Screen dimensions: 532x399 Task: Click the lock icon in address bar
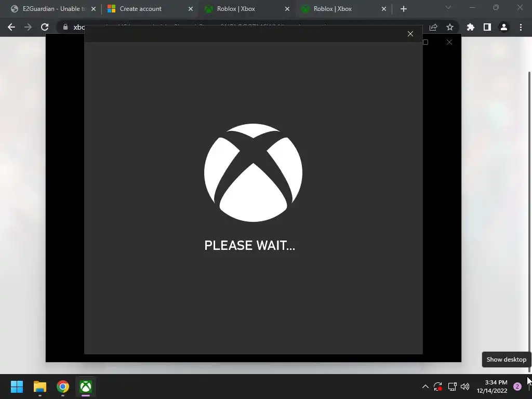[x=65, y=27]
